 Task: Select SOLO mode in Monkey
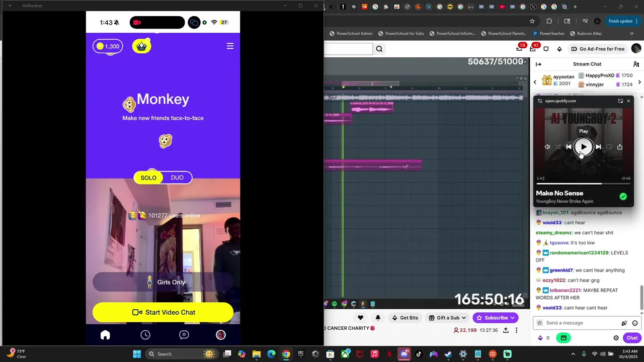pyautogui.click(x=148, y=177)
